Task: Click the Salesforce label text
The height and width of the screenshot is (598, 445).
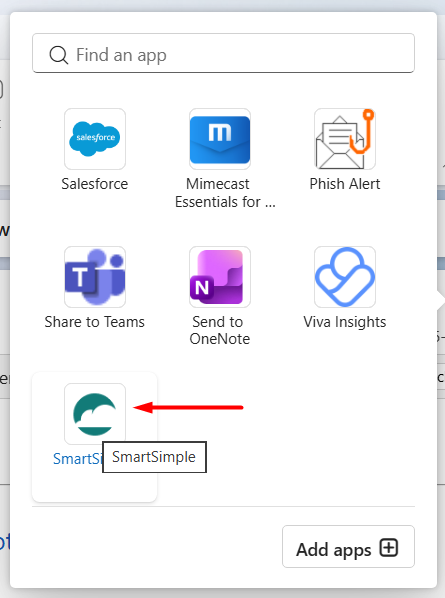Action: click(x=95, y=184)
